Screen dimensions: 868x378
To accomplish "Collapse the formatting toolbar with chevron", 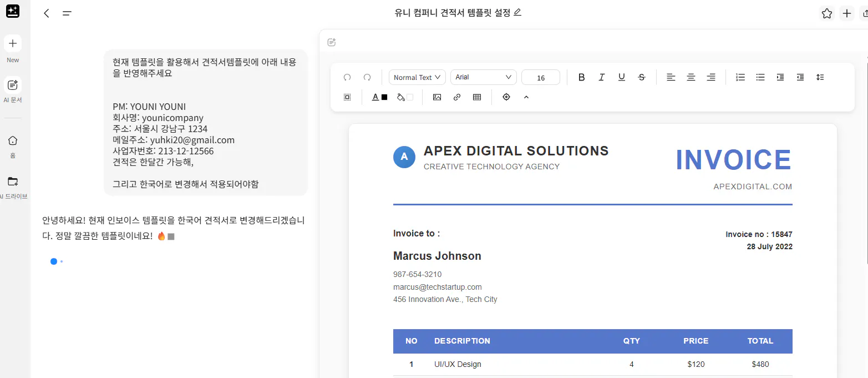I will click(x=526, y=97).
